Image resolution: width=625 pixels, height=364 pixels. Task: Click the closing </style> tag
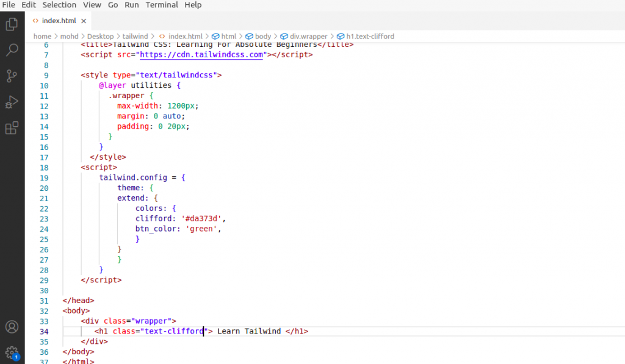(108, 157)
